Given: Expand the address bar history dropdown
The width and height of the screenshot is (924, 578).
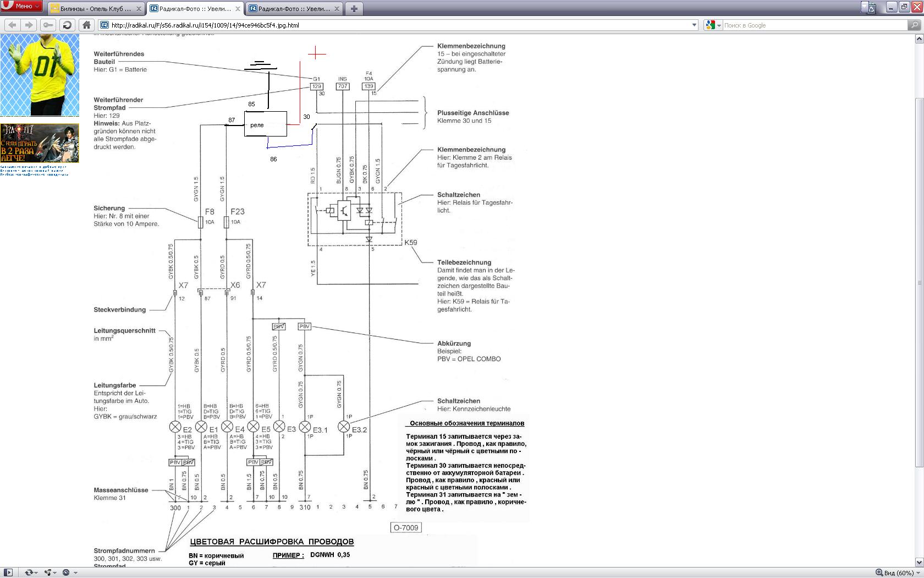Looking at the screenshot, I should point(694,25).
